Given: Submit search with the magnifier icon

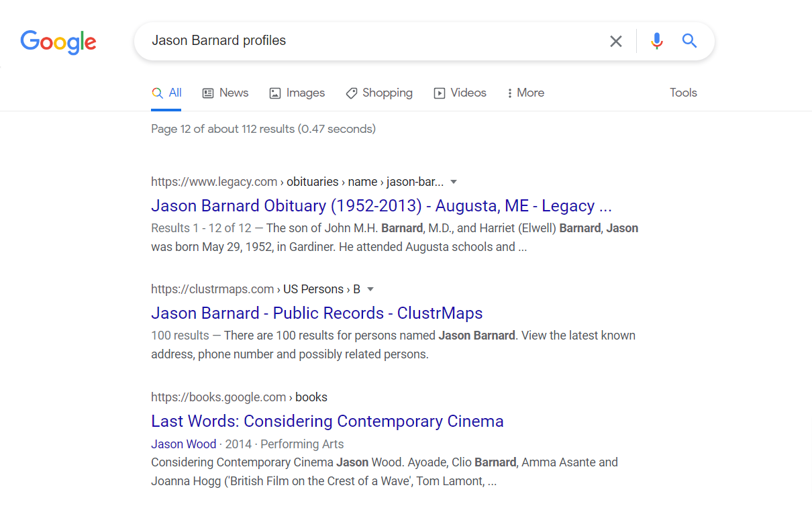Looking at the screenshot, I should click(689, 41).
